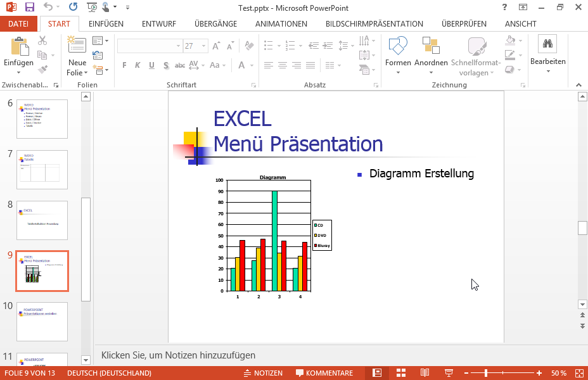
Task: Switch to slide sorter view
Action: [401, 373]
